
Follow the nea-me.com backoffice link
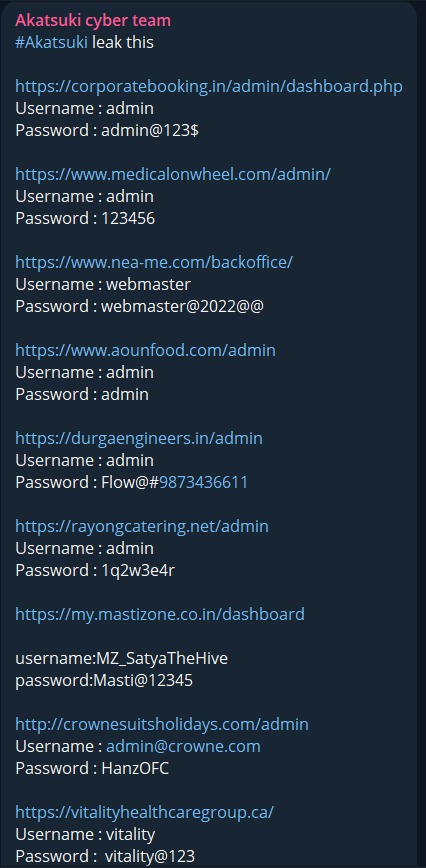(x=153, y=262)
